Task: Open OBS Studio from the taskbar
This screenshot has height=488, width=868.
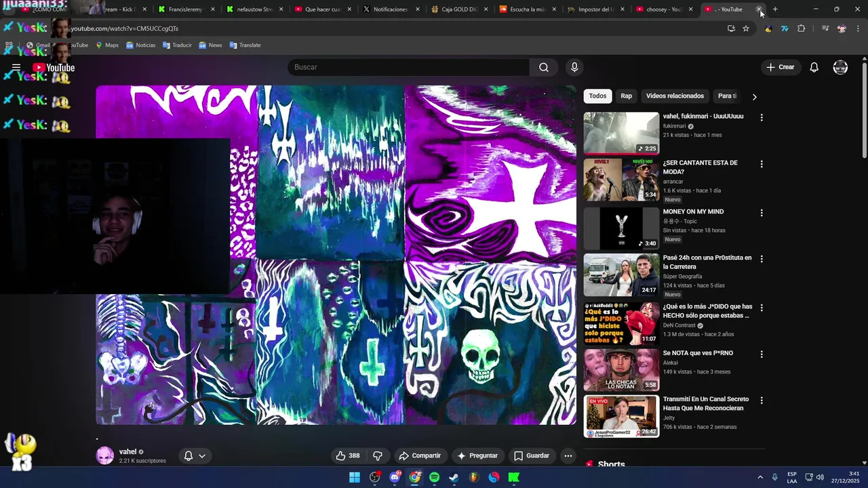Action: (374, 477)
